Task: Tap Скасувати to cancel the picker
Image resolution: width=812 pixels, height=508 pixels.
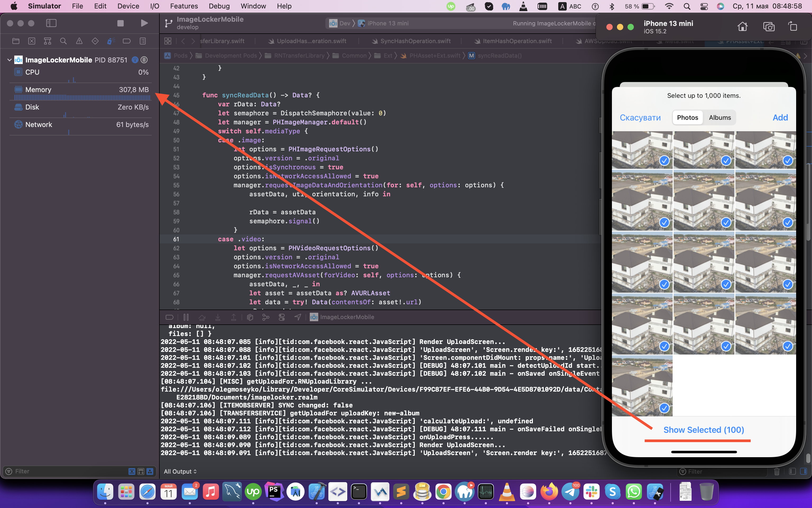Action: point(640,117)
